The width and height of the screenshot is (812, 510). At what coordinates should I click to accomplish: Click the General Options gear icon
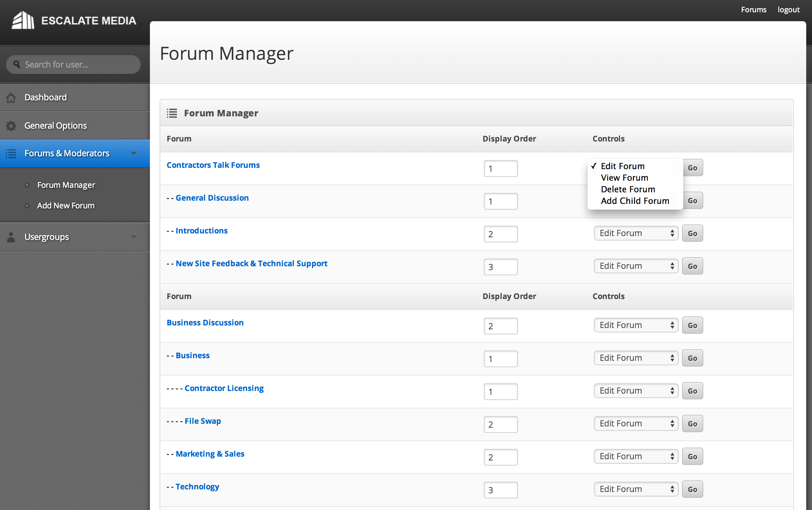click(11, 126)
